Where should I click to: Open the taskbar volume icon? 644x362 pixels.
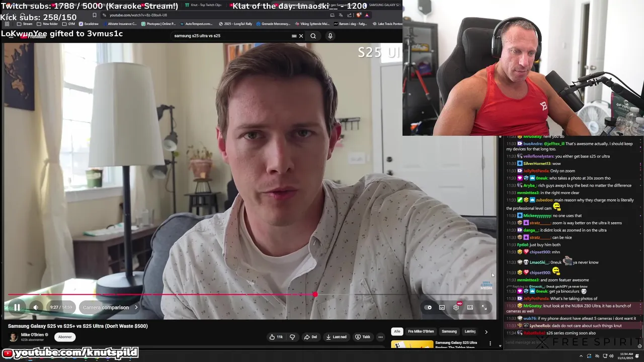pyautogui.click(x=611, y=356)
